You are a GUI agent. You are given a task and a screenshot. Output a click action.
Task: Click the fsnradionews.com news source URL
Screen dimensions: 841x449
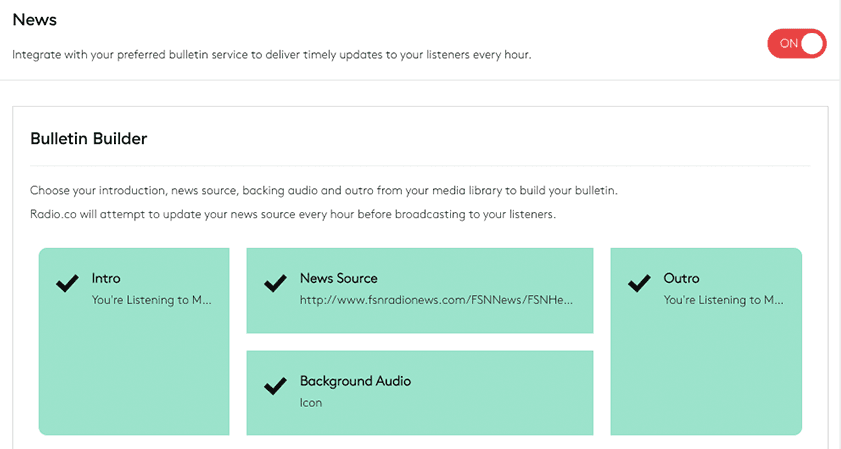point(436,299)
